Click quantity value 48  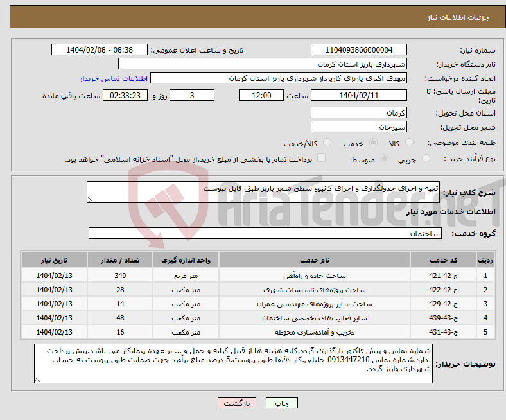120,318
